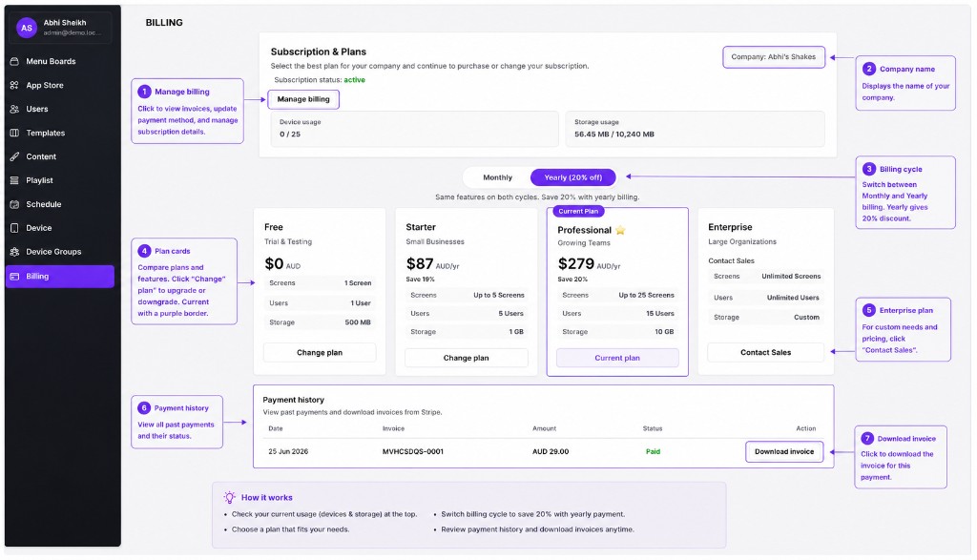
Task: Click the Content brush icon
Action: click(14, 156)
